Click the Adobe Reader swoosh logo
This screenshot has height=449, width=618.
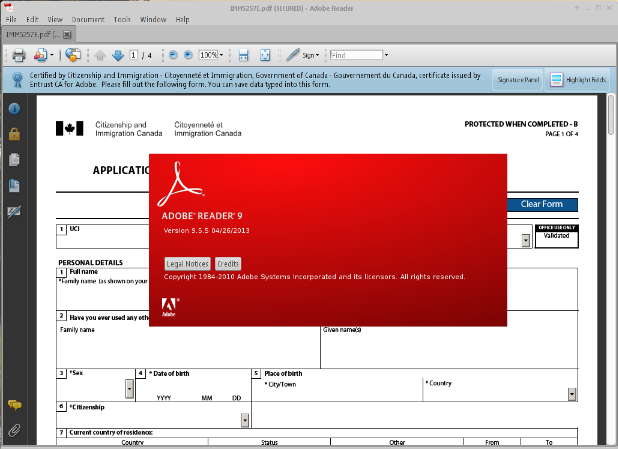pyautogui.click(x=181, y=184)
